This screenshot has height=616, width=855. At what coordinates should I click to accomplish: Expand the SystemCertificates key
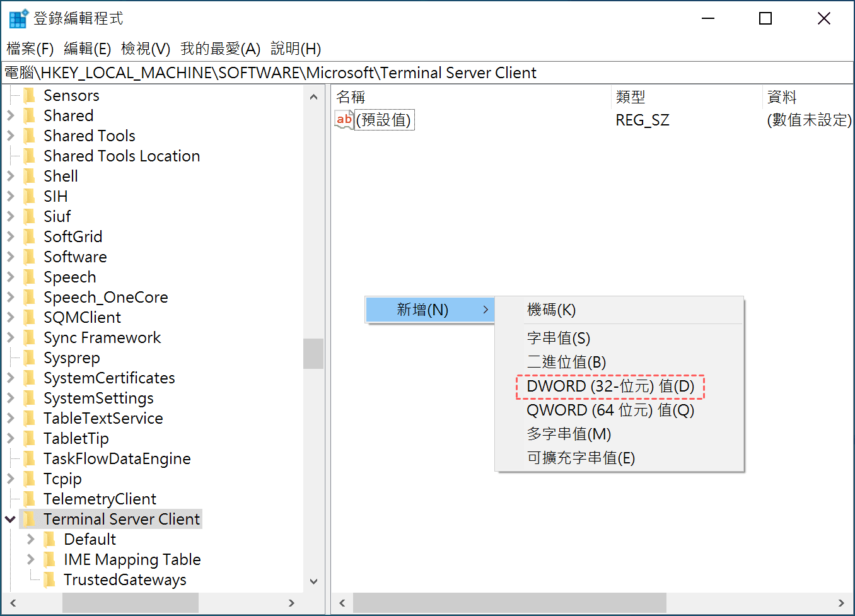tap(10, 378)
